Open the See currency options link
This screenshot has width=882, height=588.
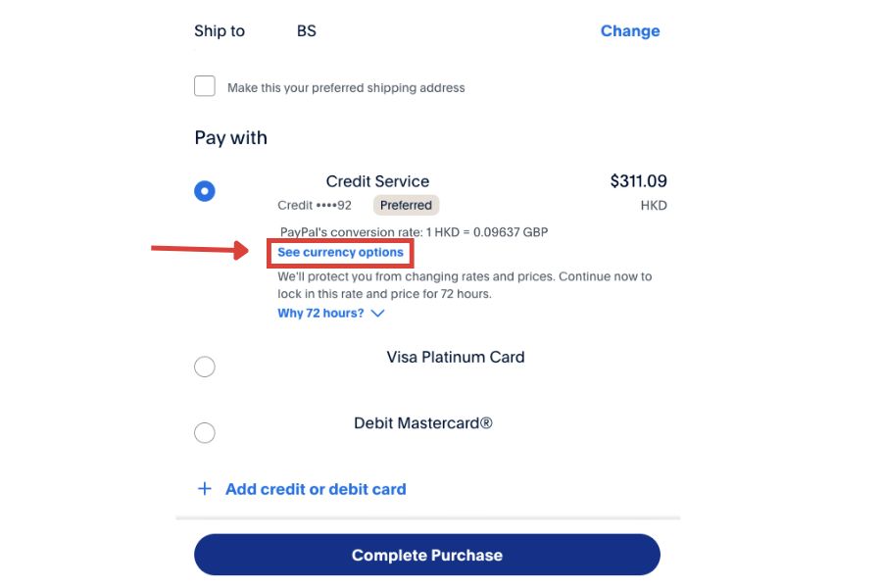[340, 253]
